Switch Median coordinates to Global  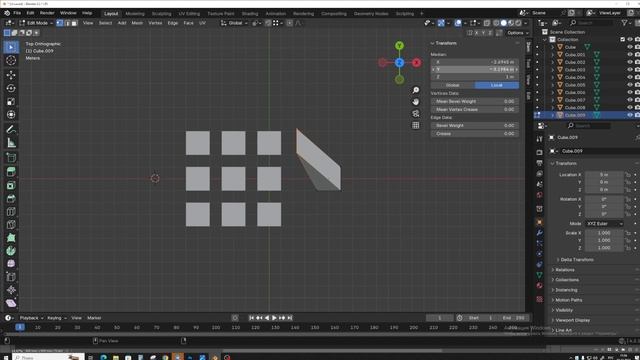pos(453,85)
